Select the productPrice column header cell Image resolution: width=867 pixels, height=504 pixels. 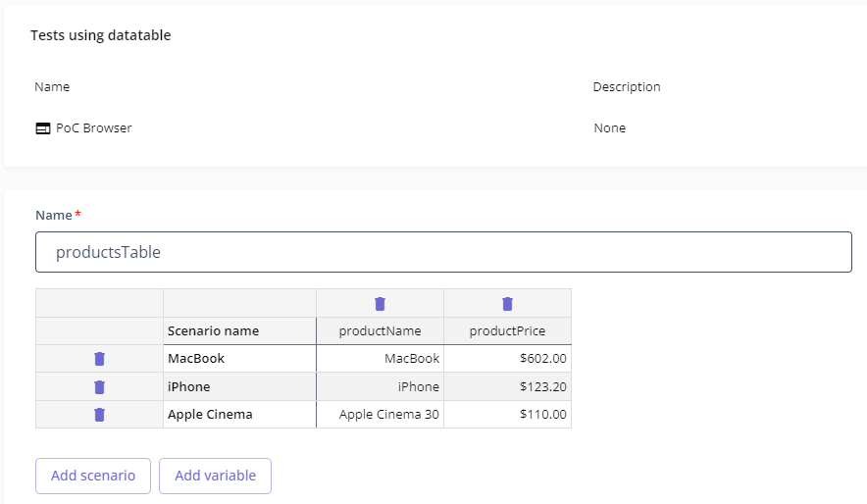click(507, 331)
